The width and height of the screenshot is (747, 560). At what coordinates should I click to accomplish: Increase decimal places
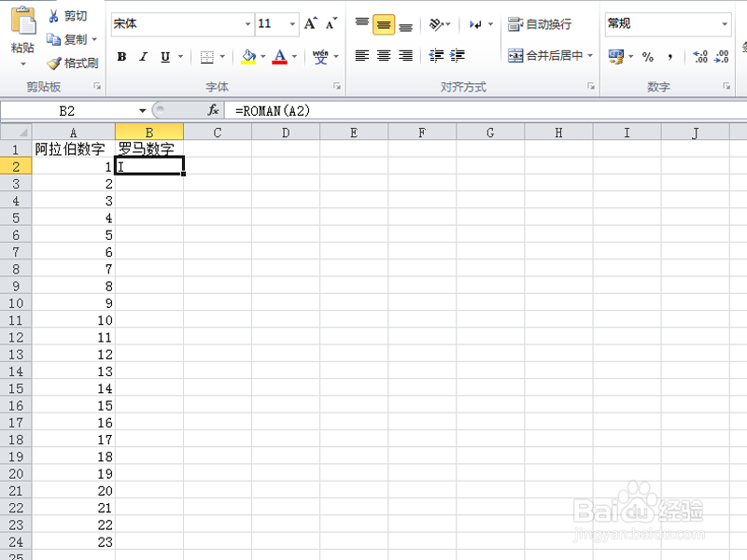coord(699,57)
